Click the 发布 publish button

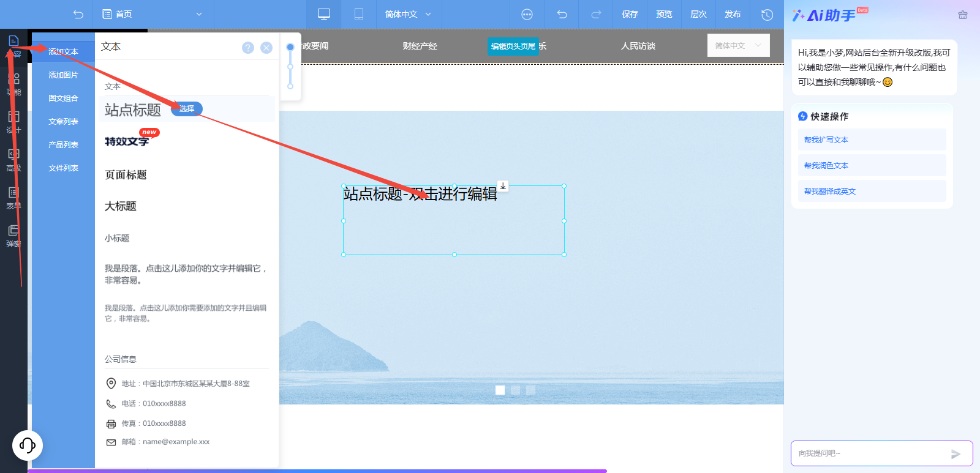(x=733, y=14)
